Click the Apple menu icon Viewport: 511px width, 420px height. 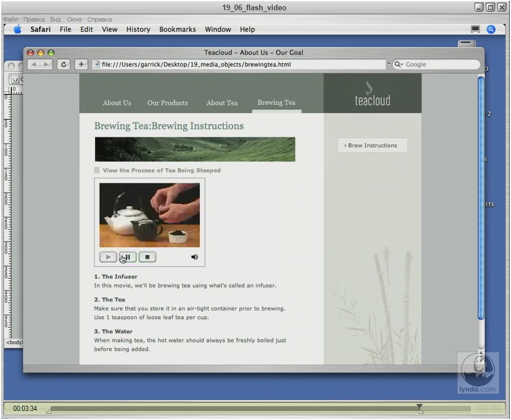pyautogui.click(x=18, y=29)
